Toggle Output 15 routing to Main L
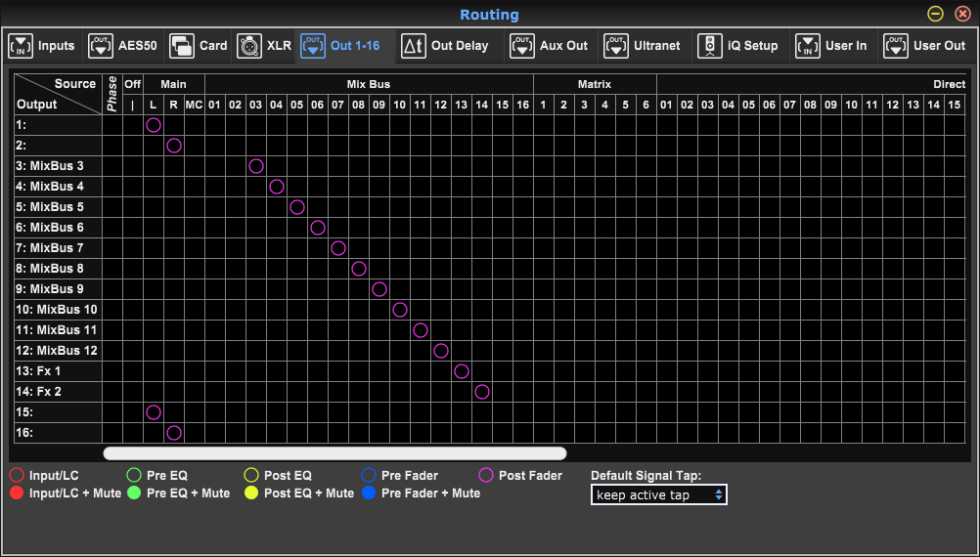980x557 pixels. tap(154, 412)
